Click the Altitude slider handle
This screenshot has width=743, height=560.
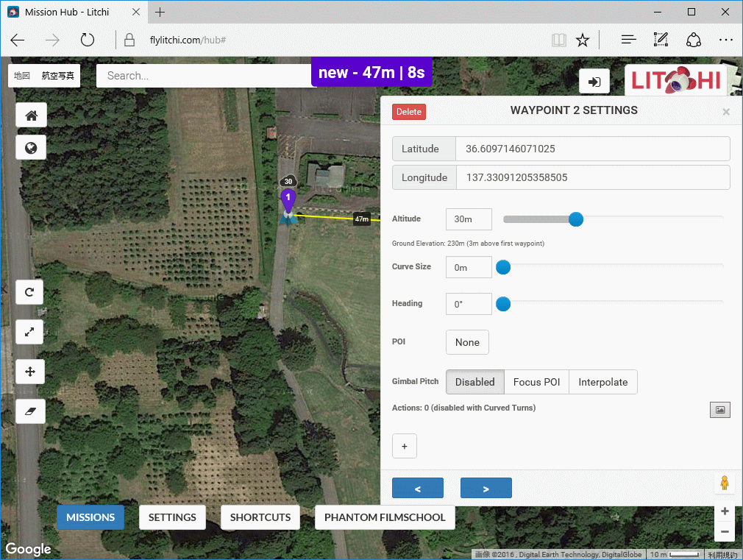[x=576, y=219]
